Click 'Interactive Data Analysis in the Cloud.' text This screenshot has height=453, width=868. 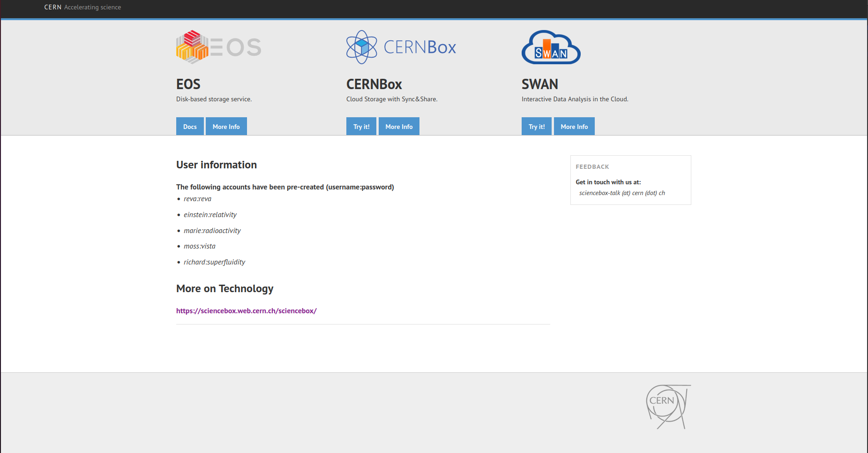pyautogui.click(x=575, y=99)
